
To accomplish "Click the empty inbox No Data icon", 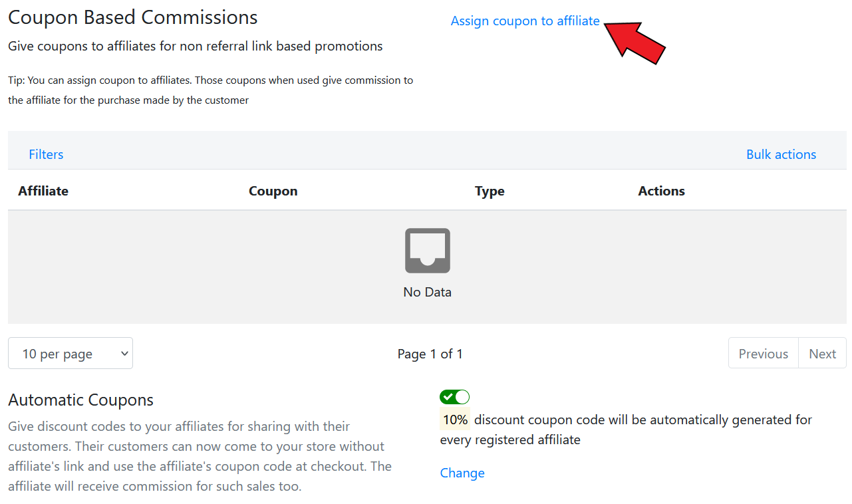I will [x=428, y=251].
